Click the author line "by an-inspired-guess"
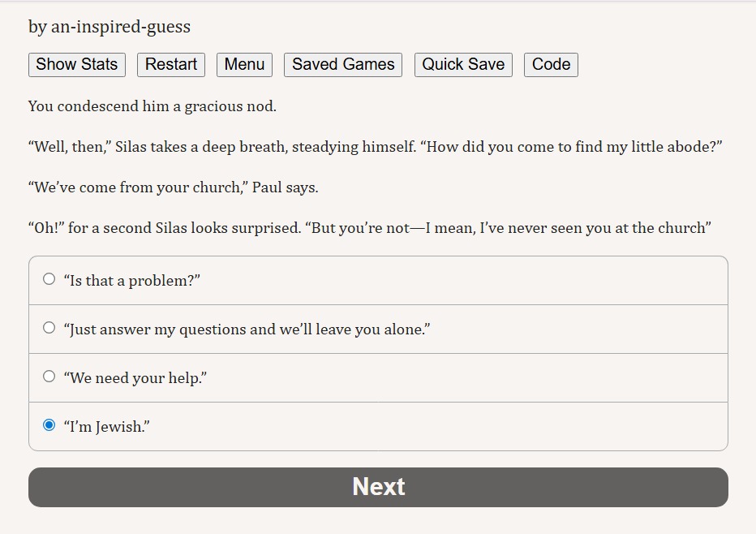 [x=110, y=27]
